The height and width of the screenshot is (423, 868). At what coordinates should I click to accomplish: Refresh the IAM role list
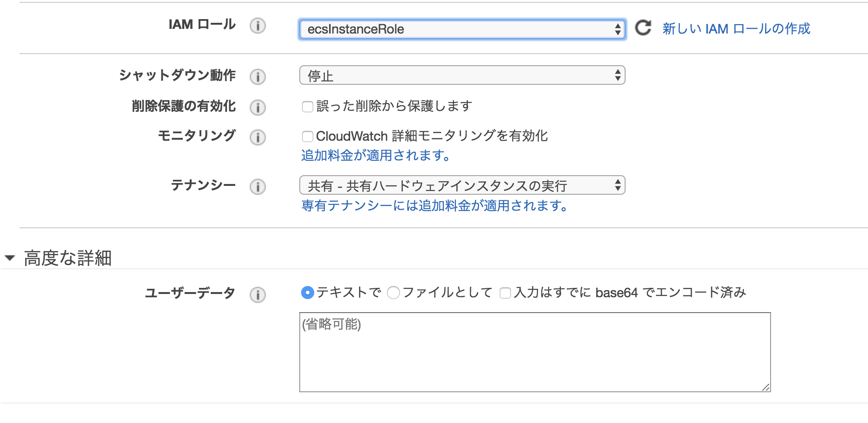click(643, 28)
